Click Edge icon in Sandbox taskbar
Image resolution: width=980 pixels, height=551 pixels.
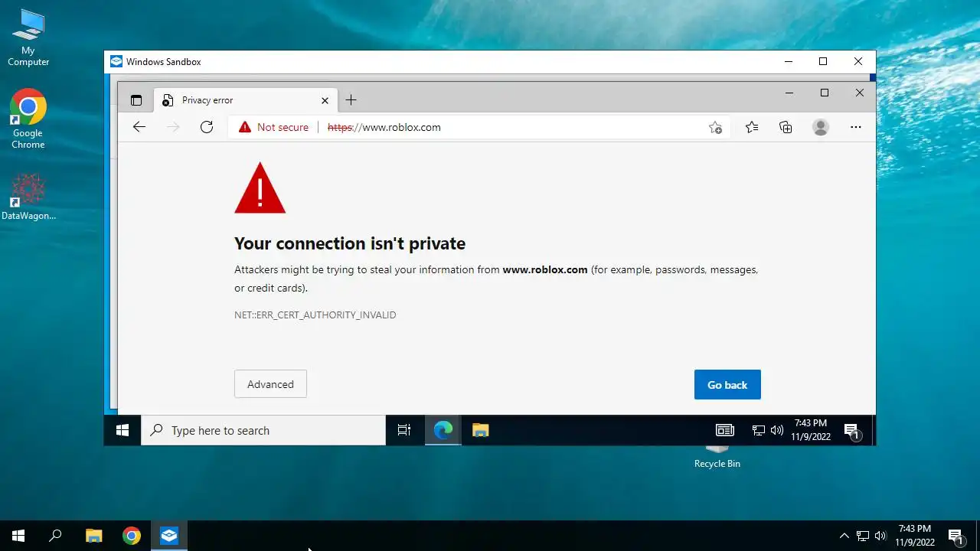pos(443,430)
